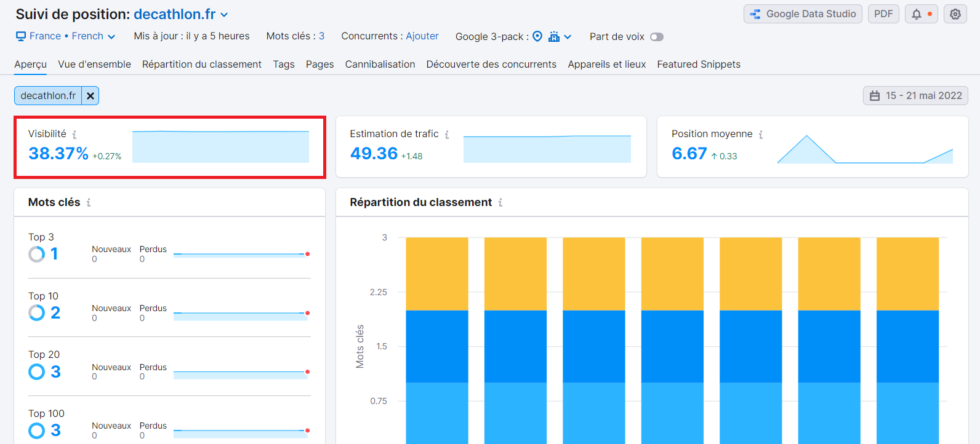980x444 pixels.
Task: Click the Top 10 donut icon
Action: (x=37, y=313)
